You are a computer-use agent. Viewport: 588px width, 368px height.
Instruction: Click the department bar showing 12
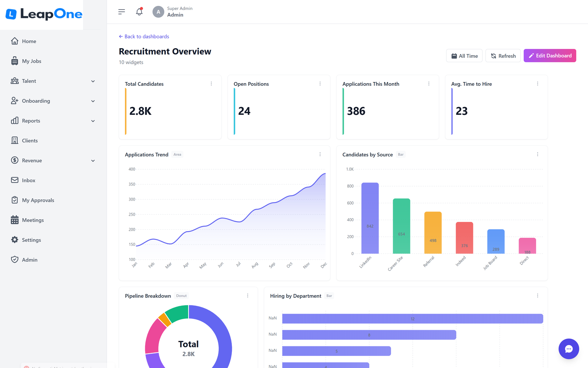(x=413, y=319)
